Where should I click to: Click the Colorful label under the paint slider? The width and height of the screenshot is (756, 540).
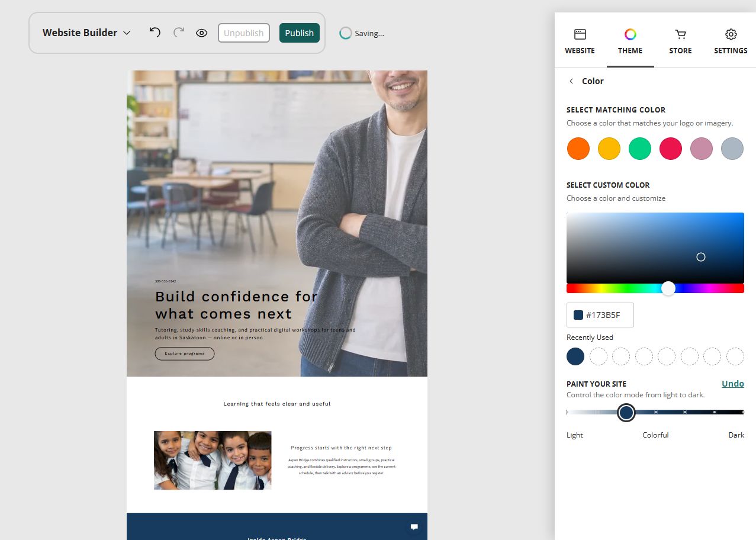coord(655,435)
